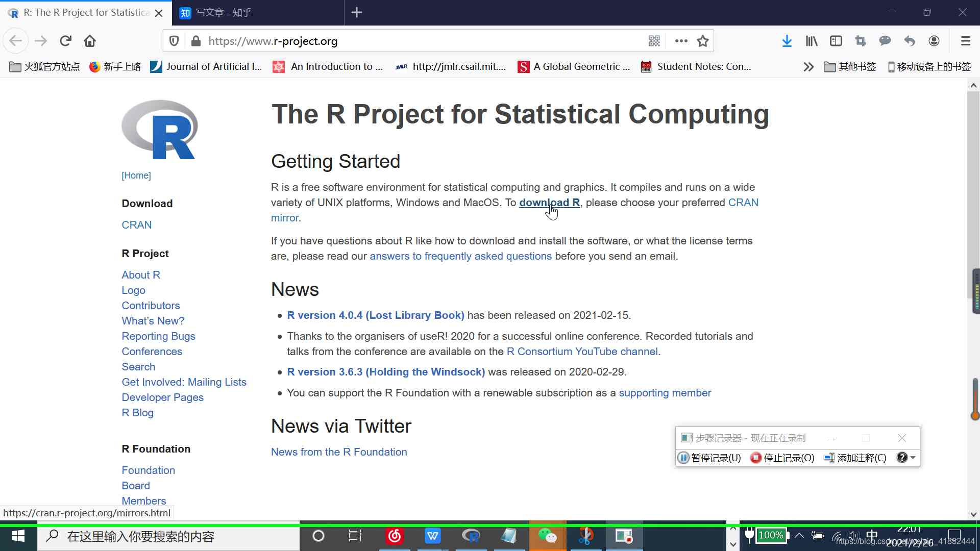
Task: Click the page vertical scrollbar
Action: coord(973,194)
